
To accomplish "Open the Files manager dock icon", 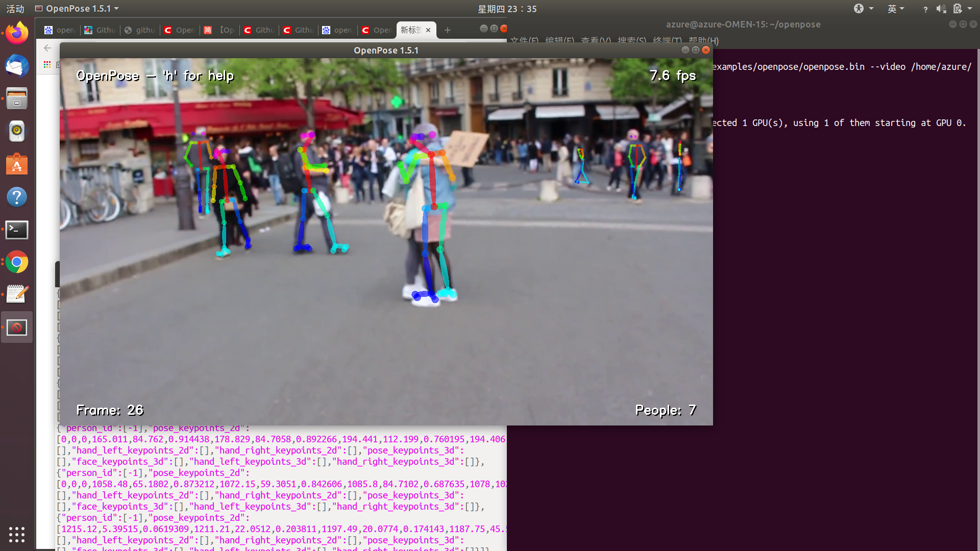I will point(17,99).
